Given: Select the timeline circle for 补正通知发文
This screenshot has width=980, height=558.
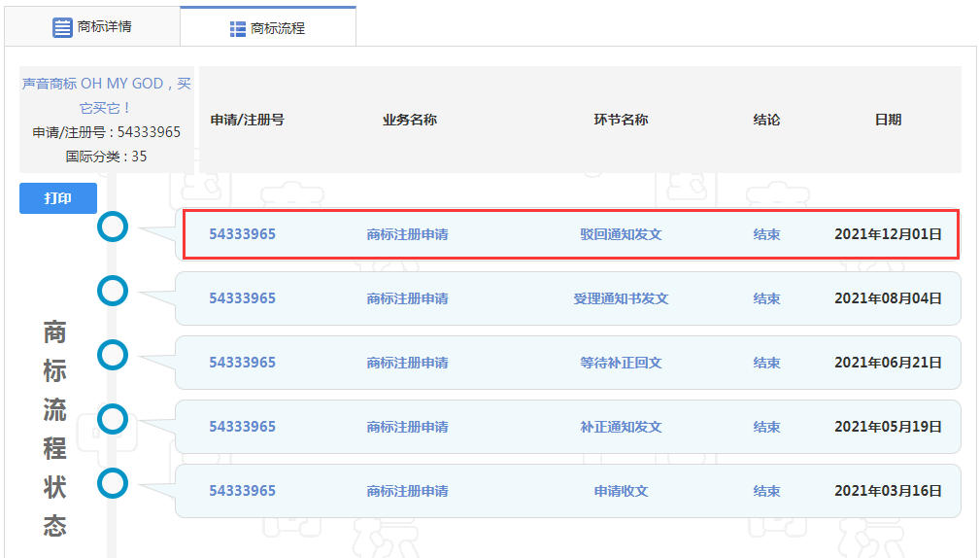Looking at the screenshot, I should click(114, 419).
